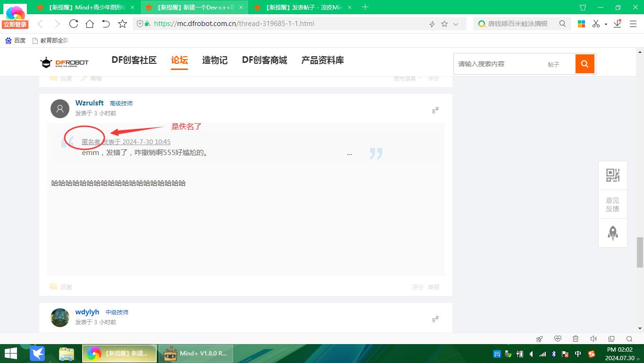Click the browser search box with 唐钱婷 text
The height and width of the screenshot is (363, 644).
[x=517, y=24]
